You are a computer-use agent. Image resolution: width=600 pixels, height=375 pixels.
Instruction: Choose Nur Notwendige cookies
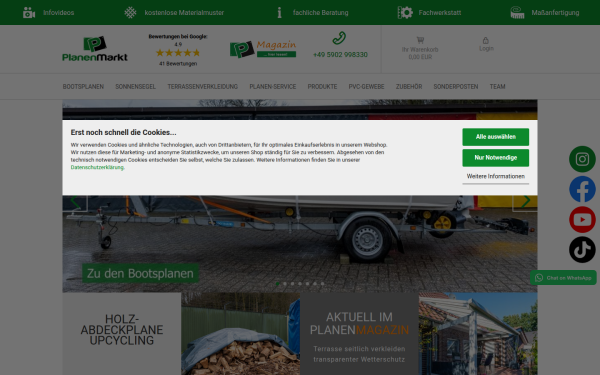click(x=496, y=158)
